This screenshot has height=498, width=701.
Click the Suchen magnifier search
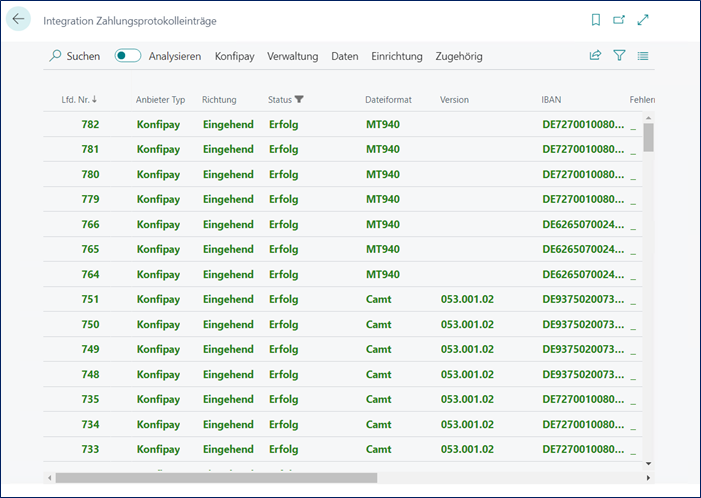pyautogui.click(x=75, y=56)
